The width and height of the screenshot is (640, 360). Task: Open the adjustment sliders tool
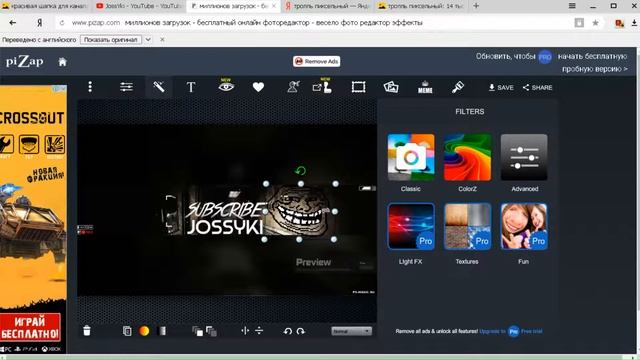point(126,87)
